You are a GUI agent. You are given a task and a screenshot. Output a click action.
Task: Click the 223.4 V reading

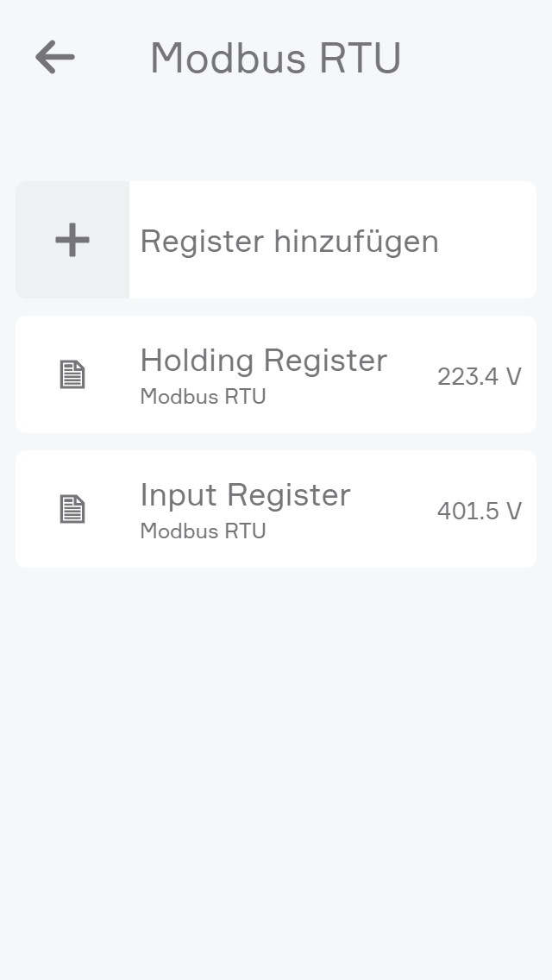coord(479,376)
